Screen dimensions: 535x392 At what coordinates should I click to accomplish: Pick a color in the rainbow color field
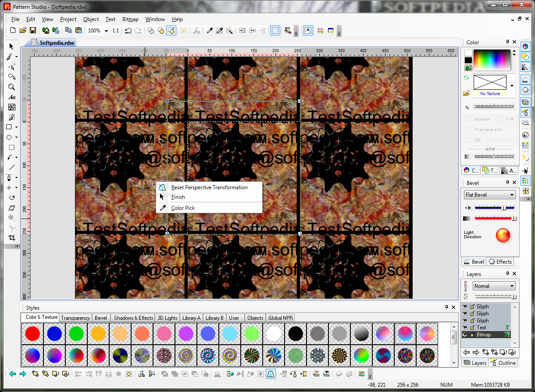coord(492,60)
